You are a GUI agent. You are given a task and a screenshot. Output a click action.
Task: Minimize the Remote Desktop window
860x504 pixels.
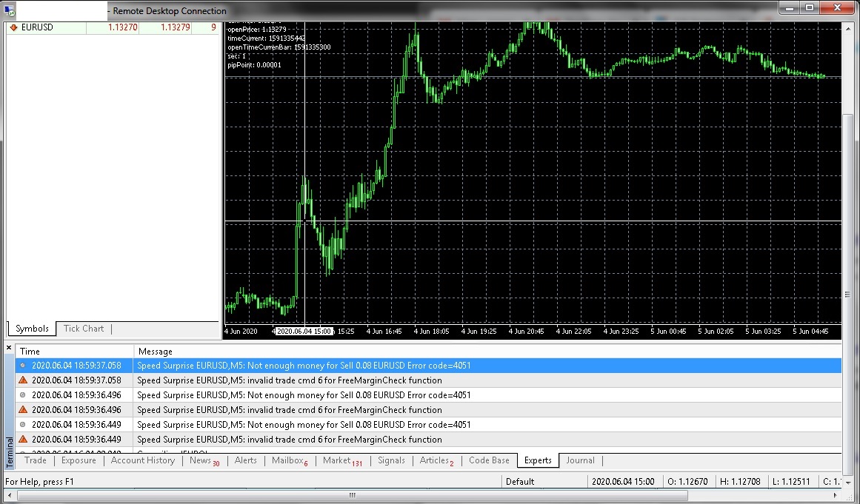point(789,7)
